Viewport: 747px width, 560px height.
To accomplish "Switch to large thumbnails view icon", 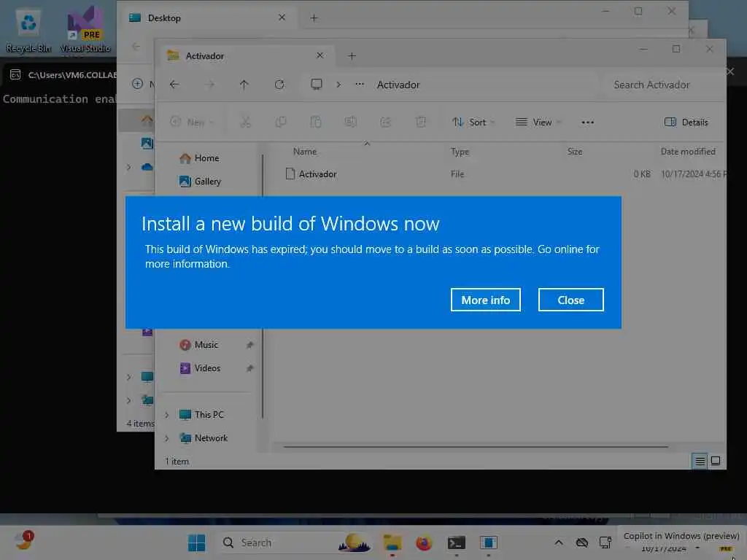I will (716, 461).
